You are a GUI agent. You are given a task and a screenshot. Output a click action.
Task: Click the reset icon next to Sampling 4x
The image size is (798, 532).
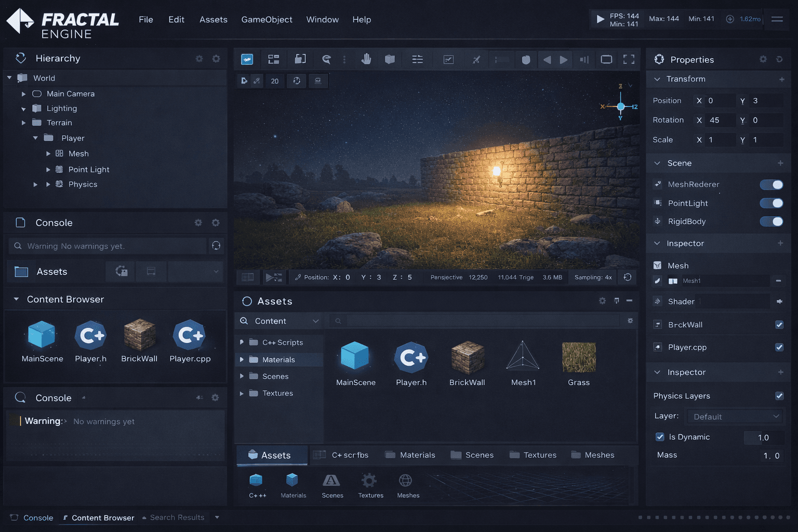628,277
